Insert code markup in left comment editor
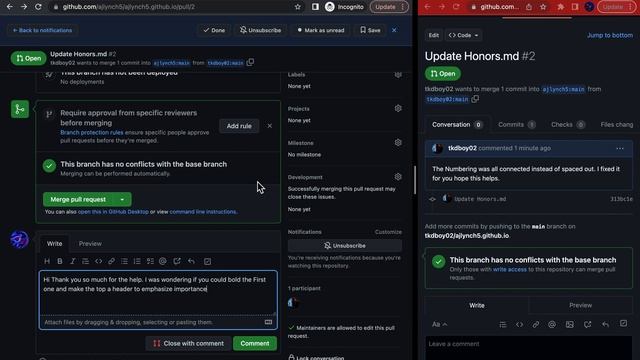This screenshot has width=640, height=360. (98, 261)
